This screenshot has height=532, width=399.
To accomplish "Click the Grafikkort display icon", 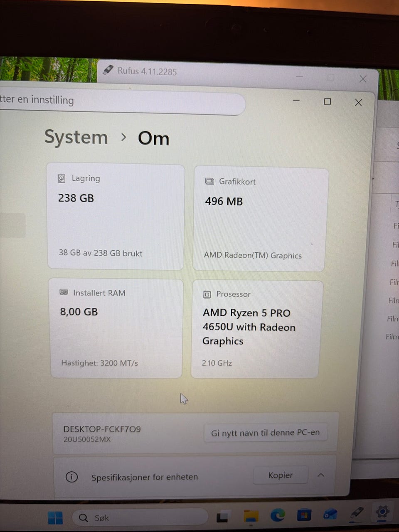I will 209,181.
